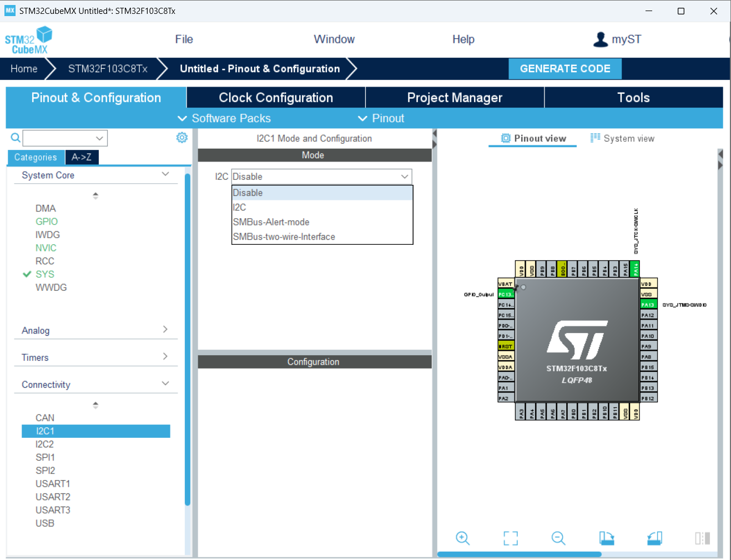This screenshot has width=731, height=560.
Task: Click the STM32F103C8Tx breadcrumb
Action: (x=108, y=69)
